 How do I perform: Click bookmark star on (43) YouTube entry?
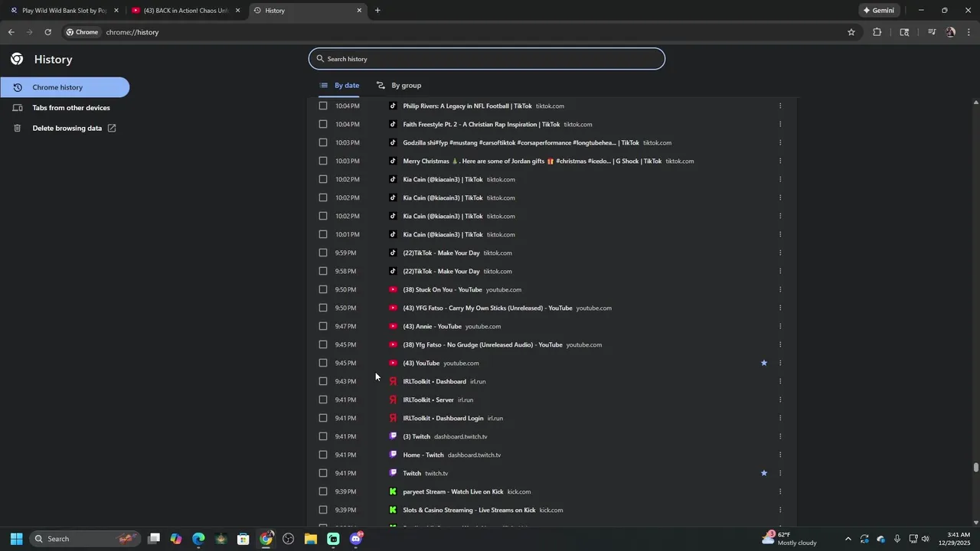764,364
